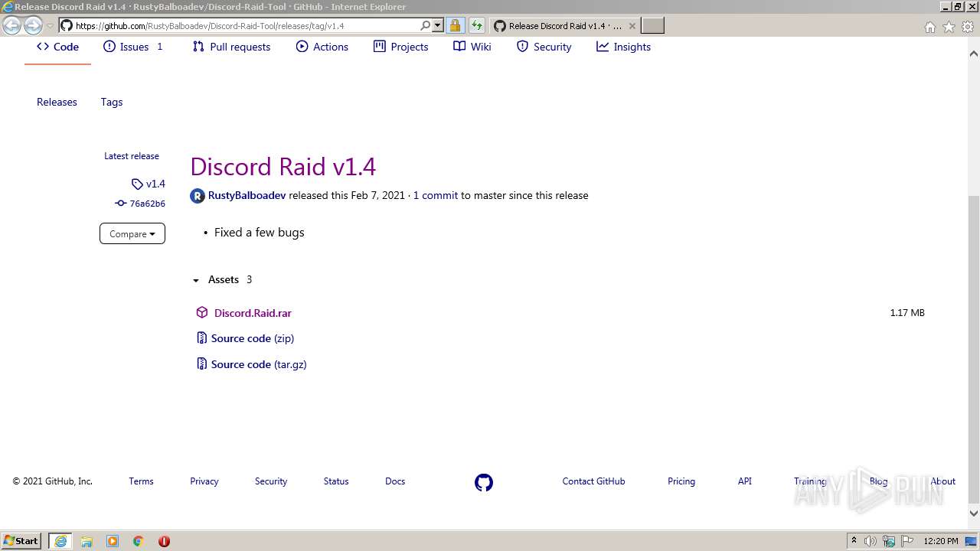Download Discord.Raid.rar
Viewport: 980px width, 551px height.
tap(253, 313)
